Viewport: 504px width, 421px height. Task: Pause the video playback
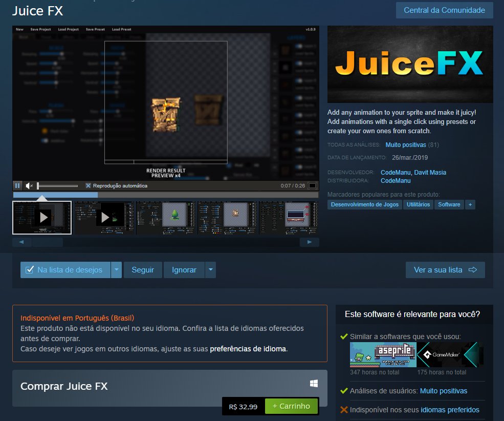coord(17,185)
